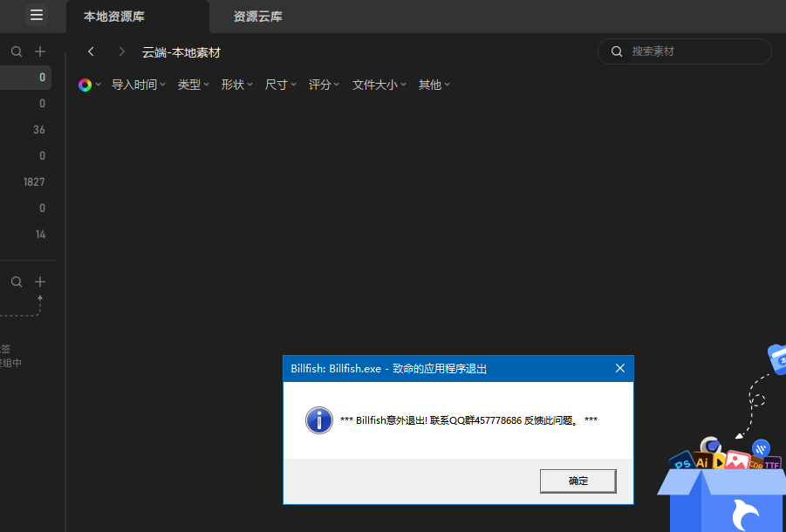Click the blue info icon in dialog
Viewport: 786px width, 532px height.
tap(319, 420)
